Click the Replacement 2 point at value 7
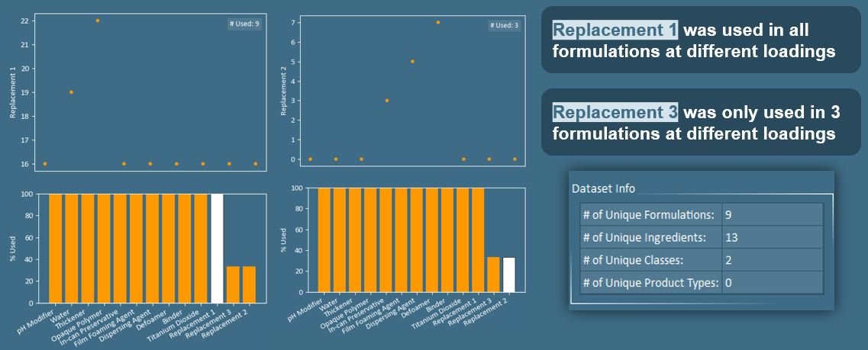This screenshot has width=868, height=350. [x=438, y=22]
